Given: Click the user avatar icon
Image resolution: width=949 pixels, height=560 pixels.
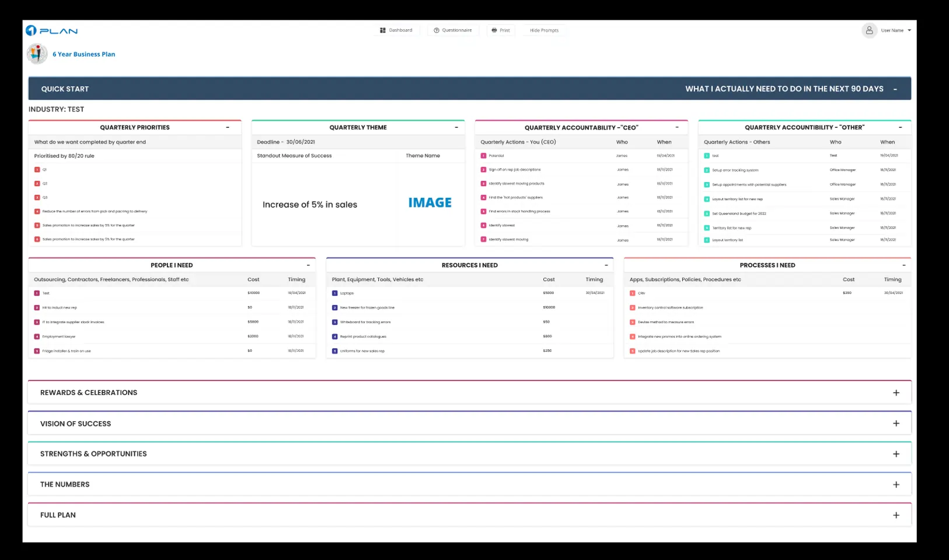Looking at the screenshot, I should pyautogui.click(x=869, y=30).
